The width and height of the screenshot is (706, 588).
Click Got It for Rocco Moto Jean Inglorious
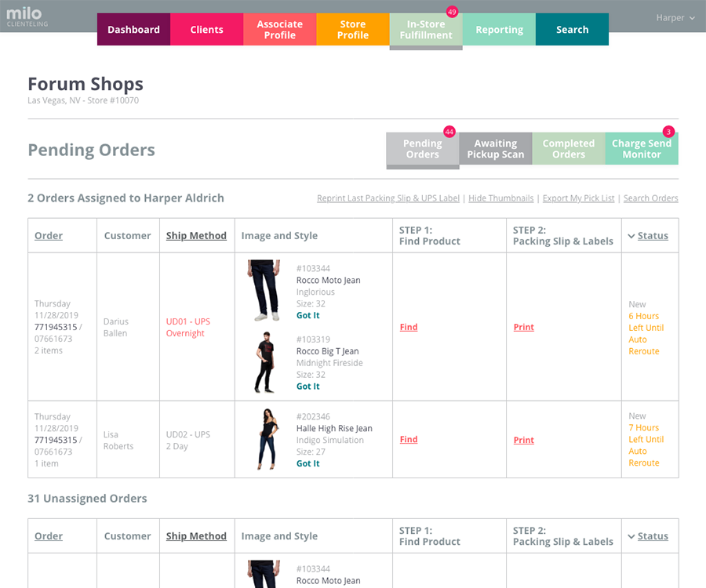pos(308,315)
